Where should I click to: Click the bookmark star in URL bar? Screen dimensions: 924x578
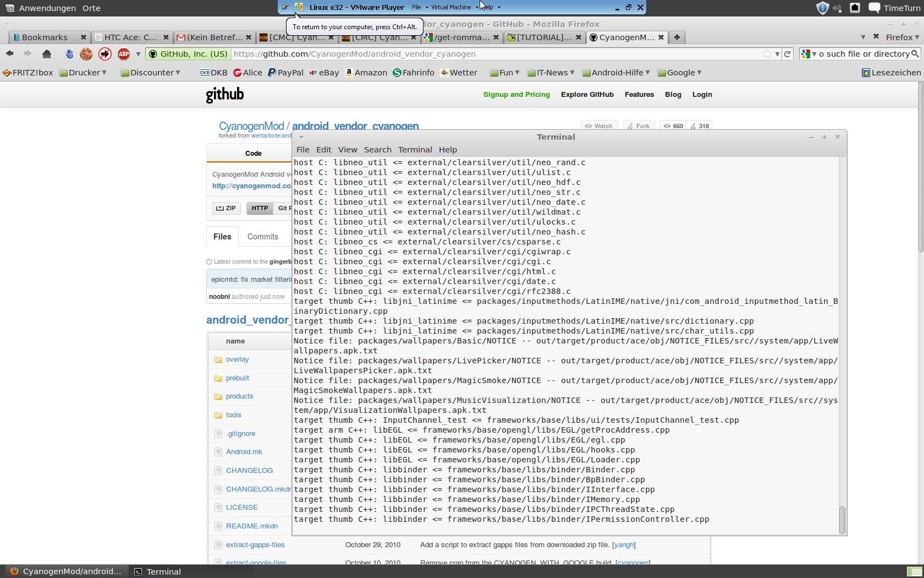point(767,54)
